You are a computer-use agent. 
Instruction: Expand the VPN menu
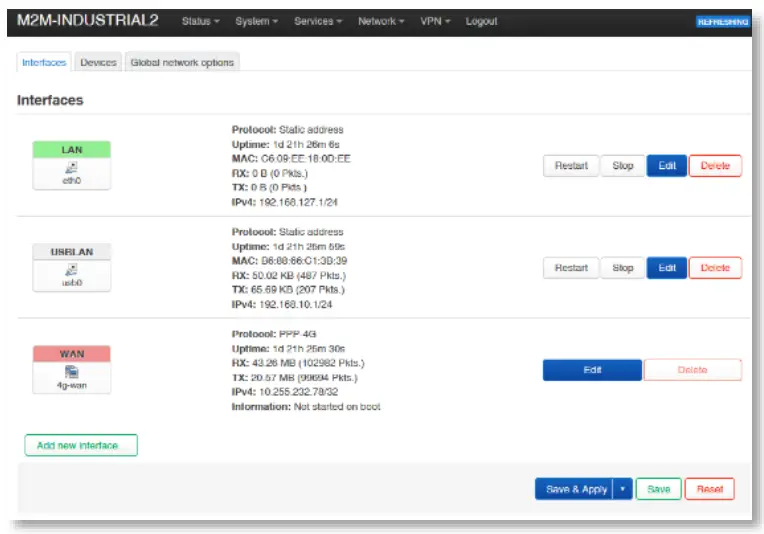point(435,21)
